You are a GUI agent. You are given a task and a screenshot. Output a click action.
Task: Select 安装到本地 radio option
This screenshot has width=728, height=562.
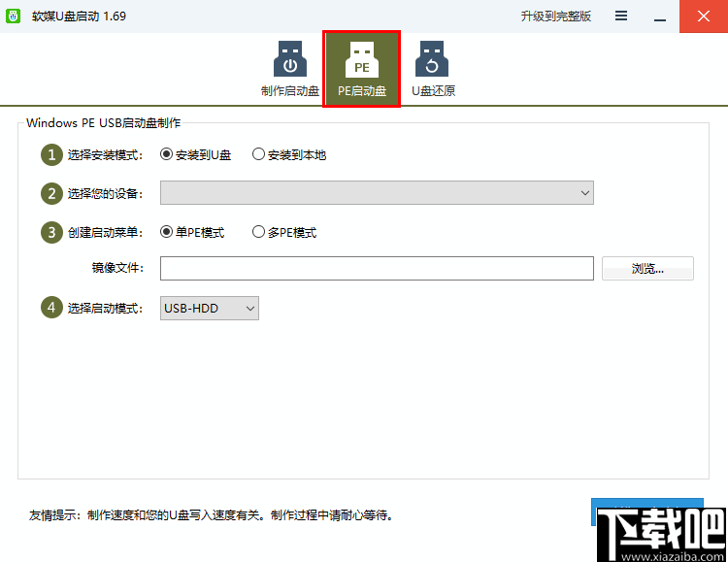289,154
